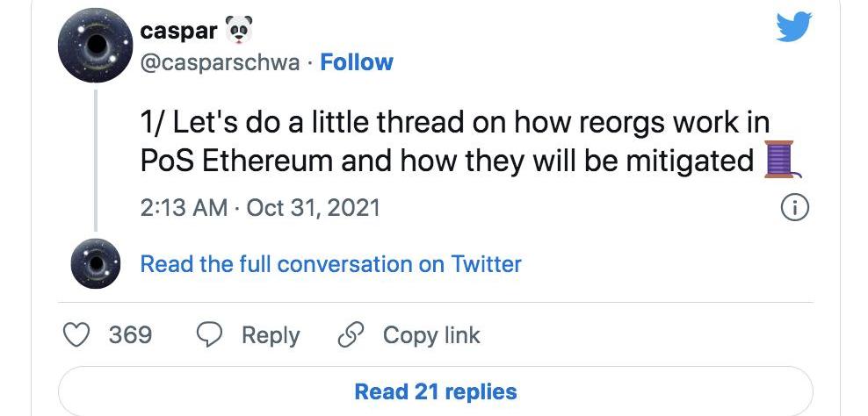Click the thread spool emoji

click(x=780, y=161)
